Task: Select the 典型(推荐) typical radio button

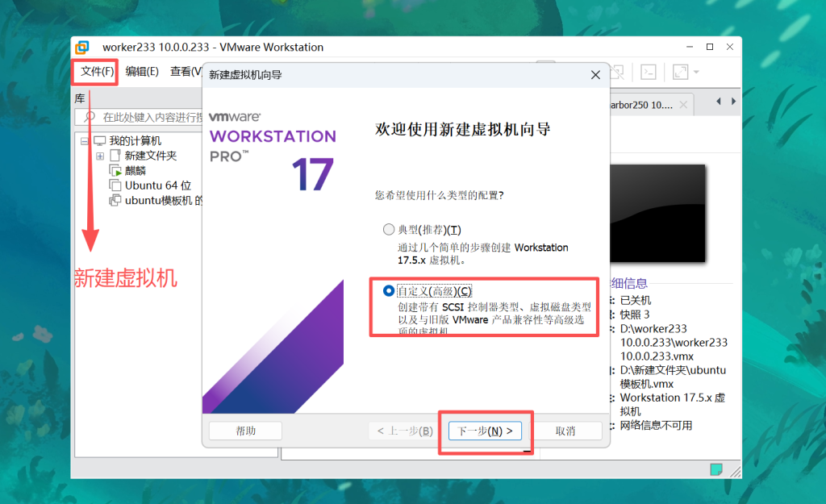Action: click(390, 230)
